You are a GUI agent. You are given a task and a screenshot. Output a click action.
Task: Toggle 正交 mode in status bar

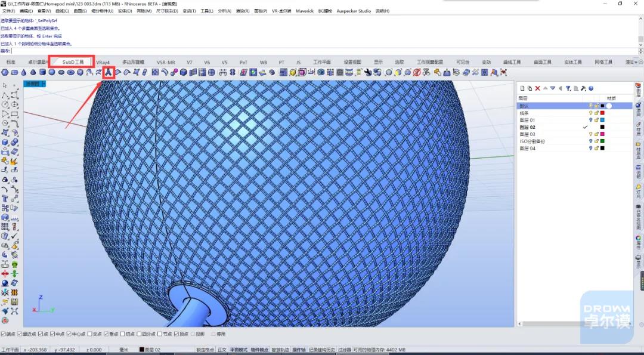click(x=222, y=350)
